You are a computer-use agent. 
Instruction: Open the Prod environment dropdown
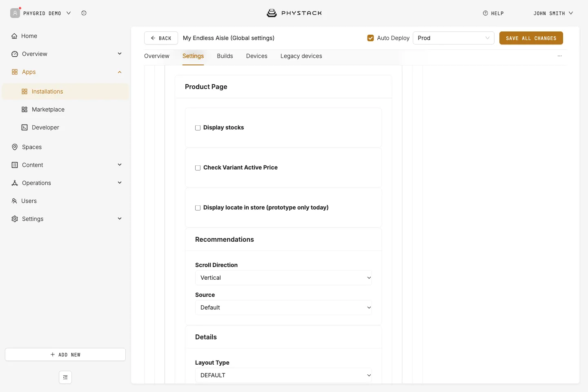[454, 38]
